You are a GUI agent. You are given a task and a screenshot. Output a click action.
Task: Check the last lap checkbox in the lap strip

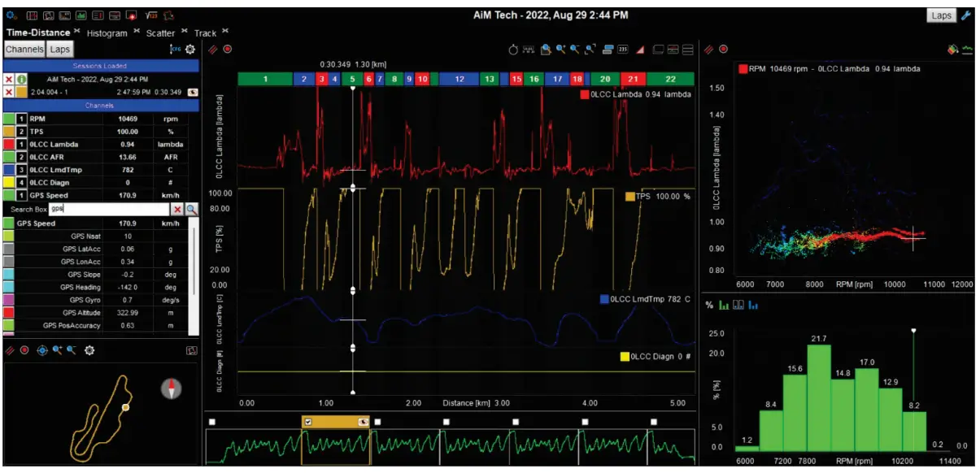pos(653,422)
